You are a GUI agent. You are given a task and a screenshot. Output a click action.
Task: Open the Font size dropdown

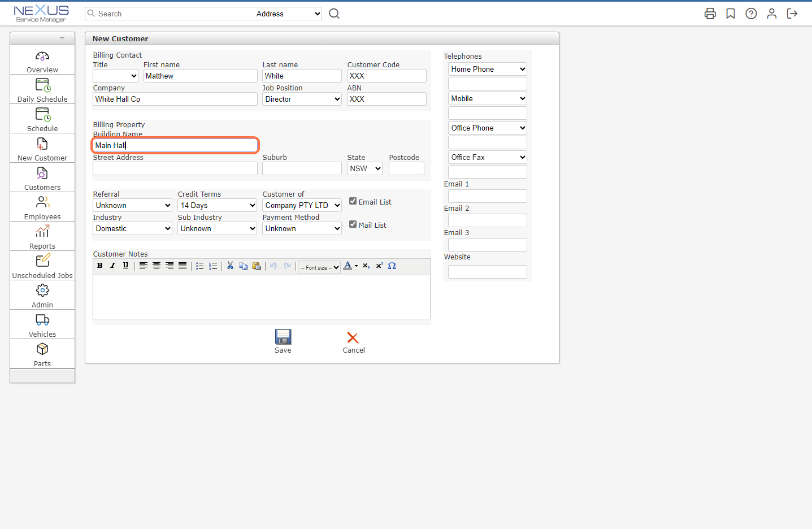pos(319,267)
